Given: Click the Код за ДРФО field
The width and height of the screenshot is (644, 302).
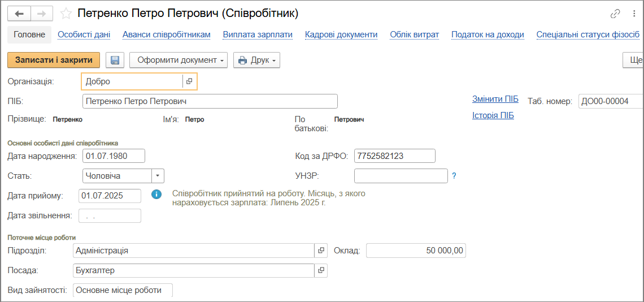Looking at the screenshot, I should click(x=395, y=156).
